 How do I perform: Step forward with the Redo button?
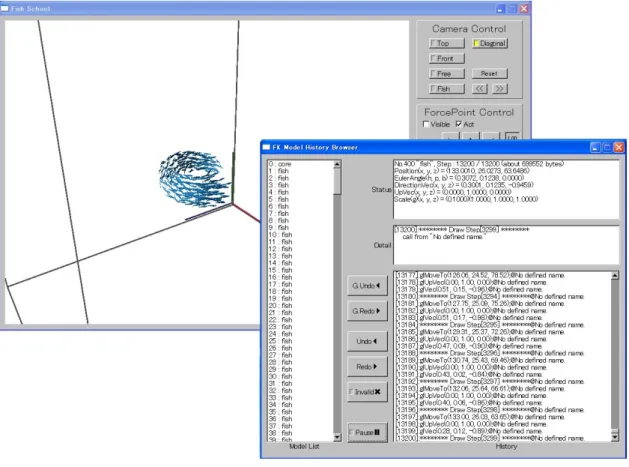367,367
